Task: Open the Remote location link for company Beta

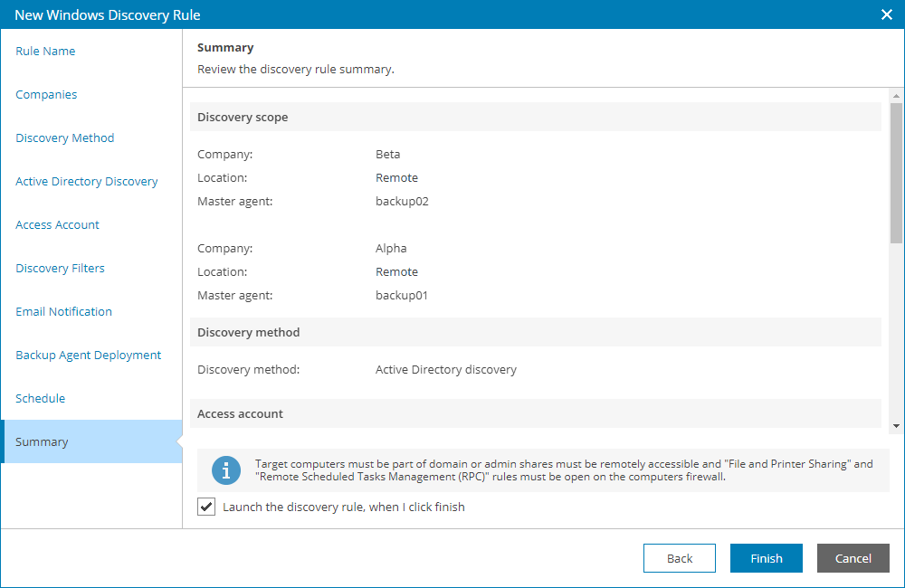Action: pos(396,177)
